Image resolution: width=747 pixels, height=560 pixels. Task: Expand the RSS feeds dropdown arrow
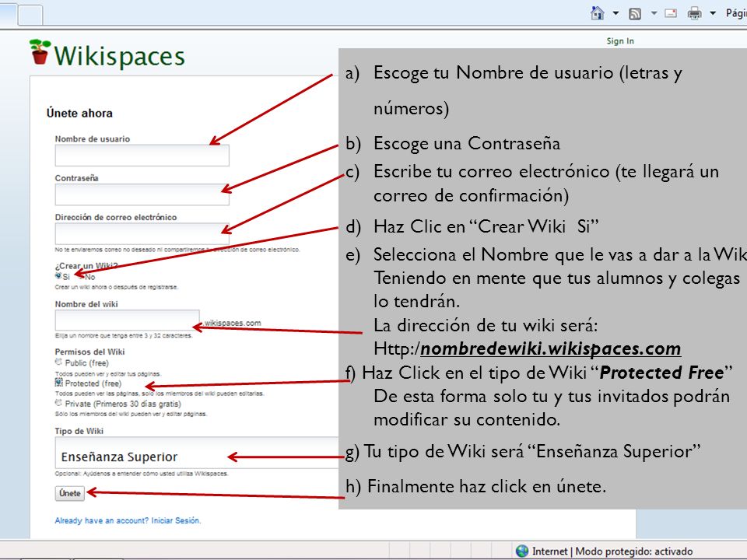tap(654, 13)
